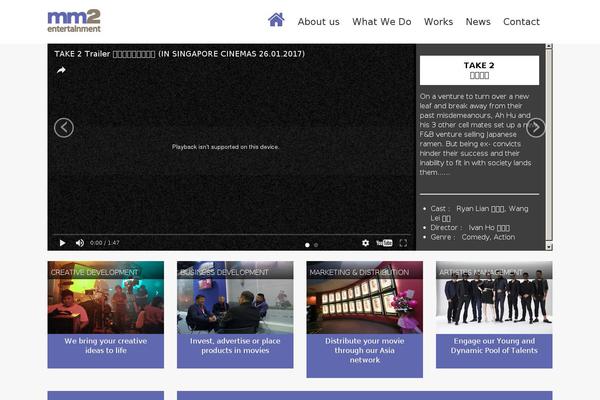Viewport: 600px width, 400px height.
Task: Click the Director Ivan Ho line
Action: pyautogui.click(x=470, y=228)
